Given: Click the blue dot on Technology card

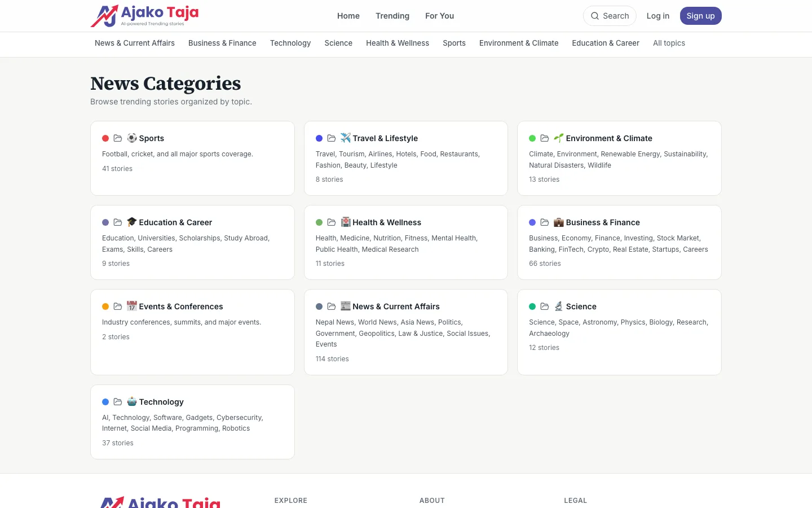Looking at the screenshot, I should coord(105,402).
